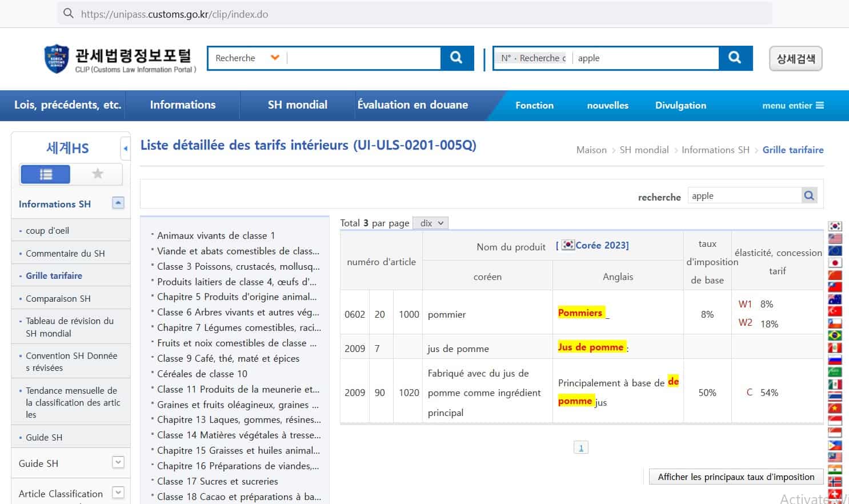Click the magnifier button beside the 'apple' header search

coord(735,58)
